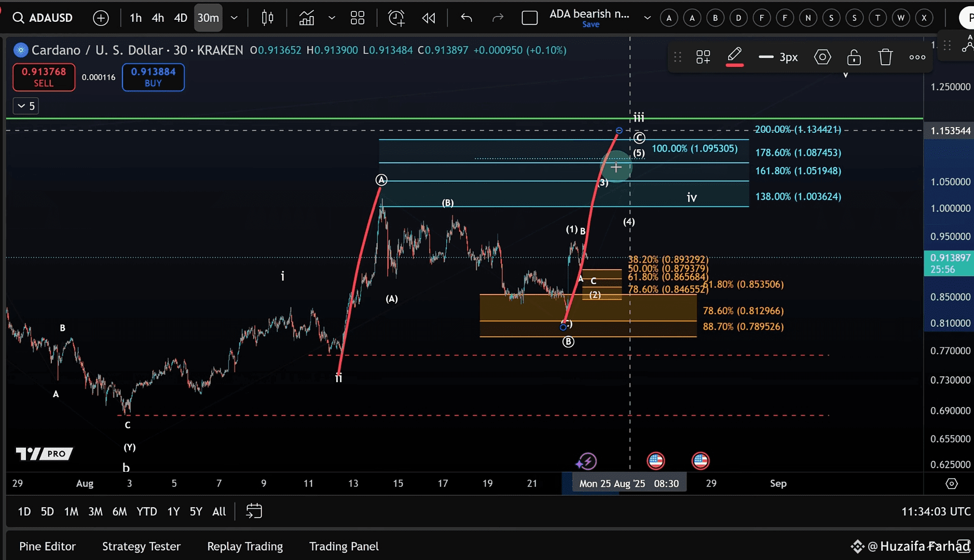This screenshot has width=974, height=560.
Task: Open the ADAUSD symbol search
Action: (43, 18)
